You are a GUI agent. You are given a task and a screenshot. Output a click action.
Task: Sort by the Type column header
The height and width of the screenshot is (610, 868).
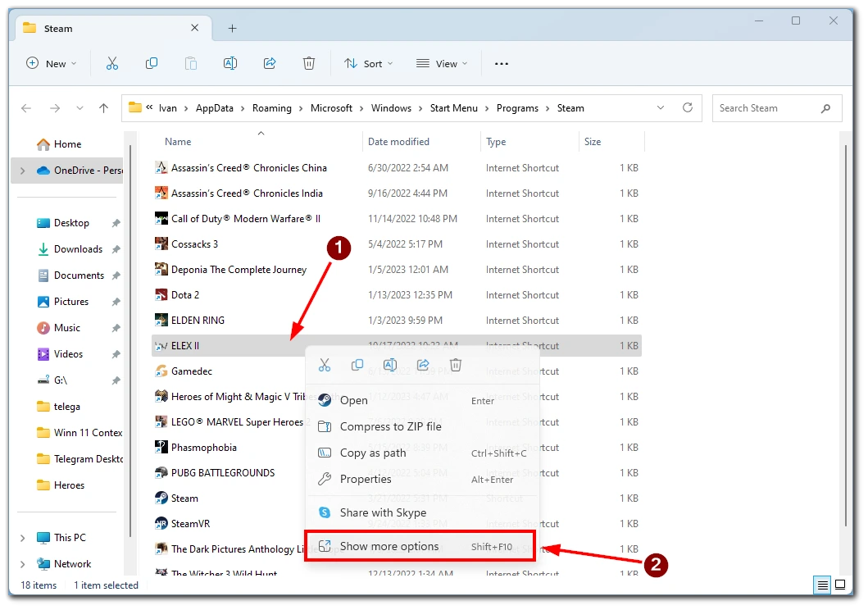529,142
